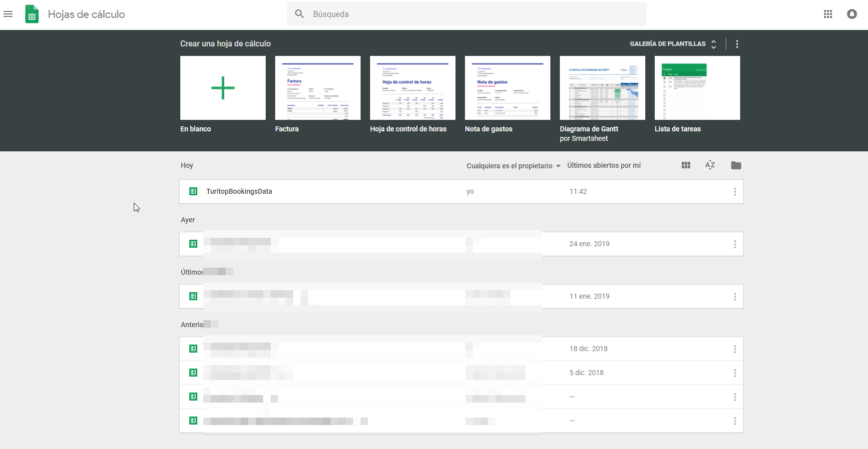The height and width of the screenshot is (449, 868).
Task: Create a blank spreadsheet
Action: (x=223, y=88)
